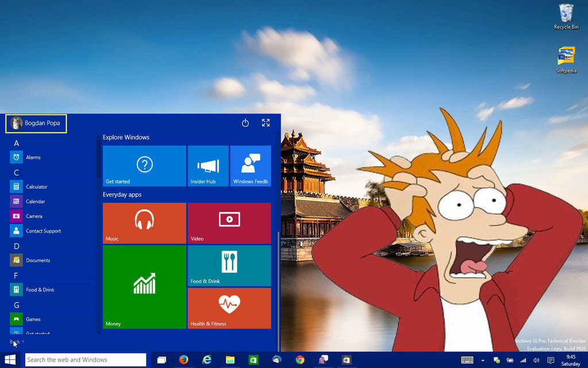Launch the Windows Feedback tile
Viewport: 588px width, 368px height.
[x=250, y=166]
